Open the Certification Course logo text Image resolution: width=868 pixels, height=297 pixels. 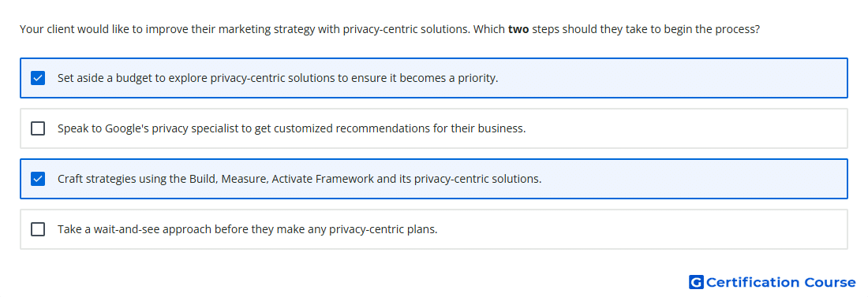click(x=780, y=282)
